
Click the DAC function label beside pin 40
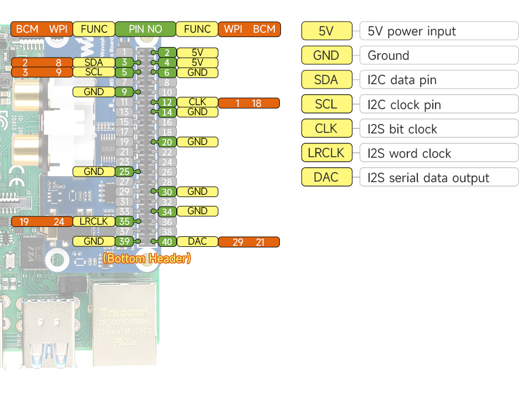coord(197,241)
